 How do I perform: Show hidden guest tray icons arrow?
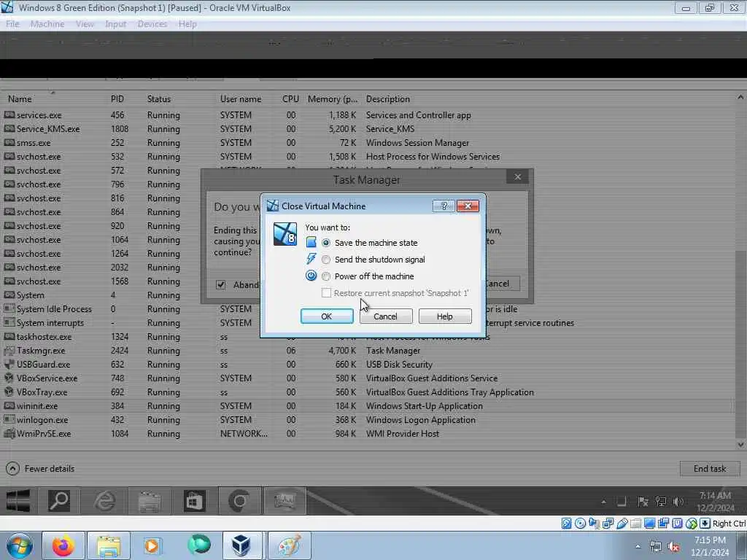click(x=603, y=502)
